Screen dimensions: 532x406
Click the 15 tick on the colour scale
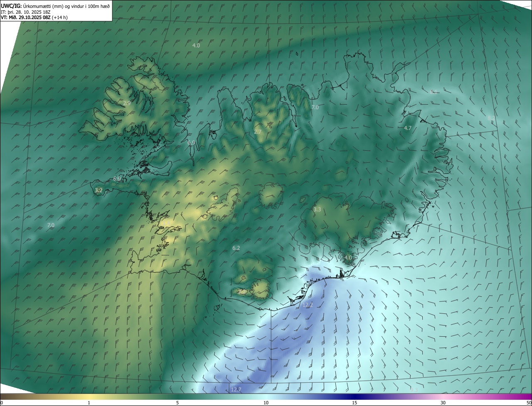pyautogui.click(x=355, y=403)
